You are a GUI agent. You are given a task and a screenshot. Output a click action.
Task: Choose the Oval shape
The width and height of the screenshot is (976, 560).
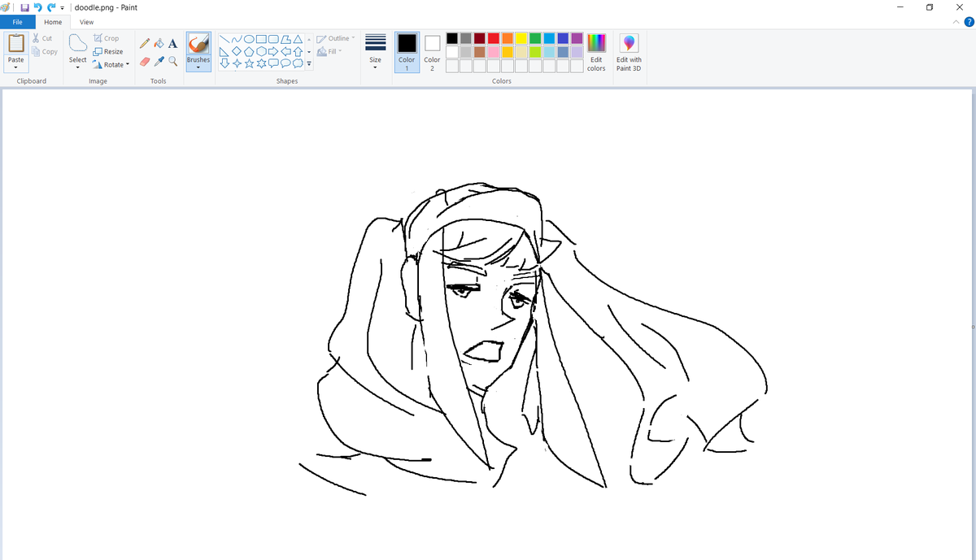click(x=249, y=39)
